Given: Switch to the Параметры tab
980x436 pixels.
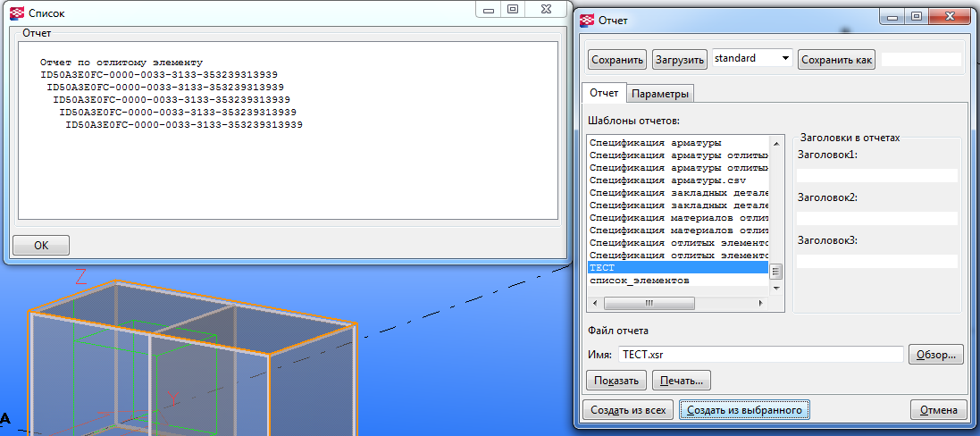Looking at the screenshot, I should (660, 95).
